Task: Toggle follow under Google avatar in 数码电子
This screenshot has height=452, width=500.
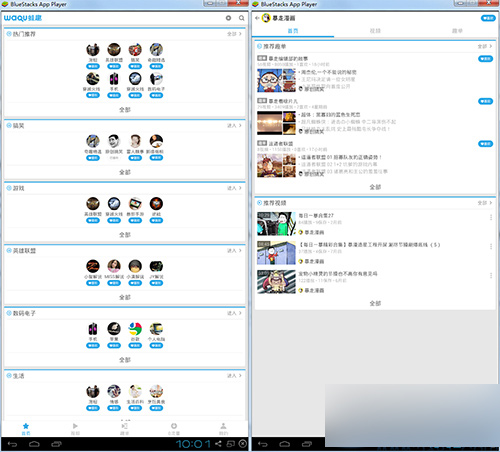Action: coord(135,346)
